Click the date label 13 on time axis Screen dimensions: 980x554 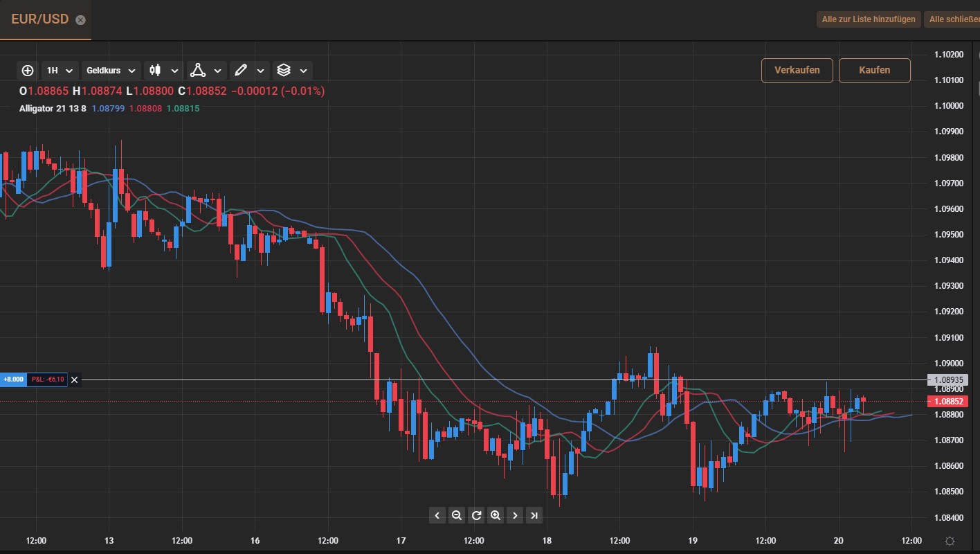click(x=109, y=541)
